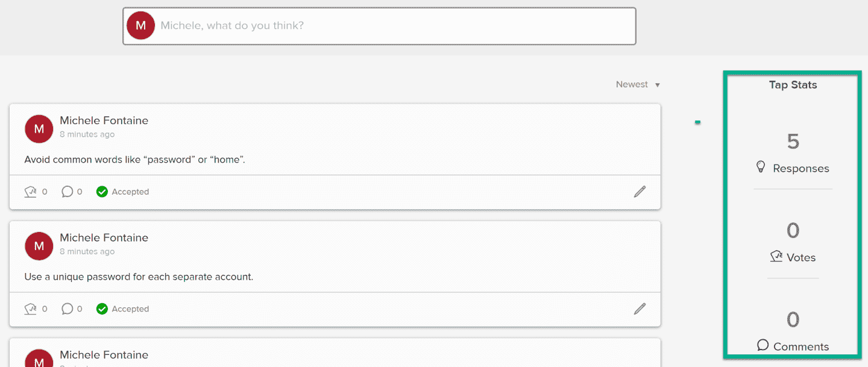Click the Tap Stats heading
Image resolution: width=868 pixels, height=367 pixels.
click(x=793, y=85)
